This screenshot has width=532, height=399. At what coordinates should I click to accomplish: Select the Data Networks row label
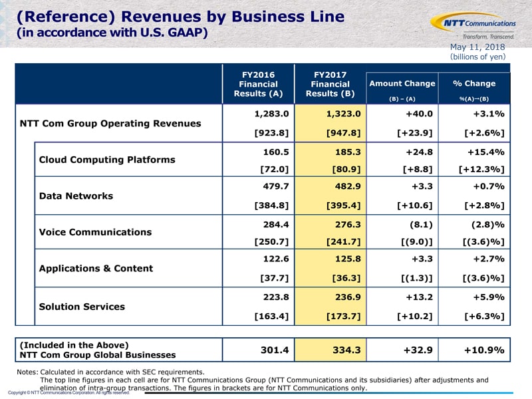pos(76,196)
